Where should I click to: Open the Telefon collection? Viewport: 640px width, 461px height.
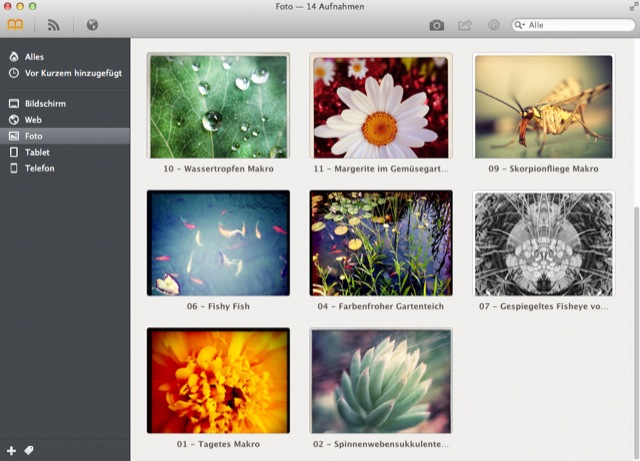(40, 168)
